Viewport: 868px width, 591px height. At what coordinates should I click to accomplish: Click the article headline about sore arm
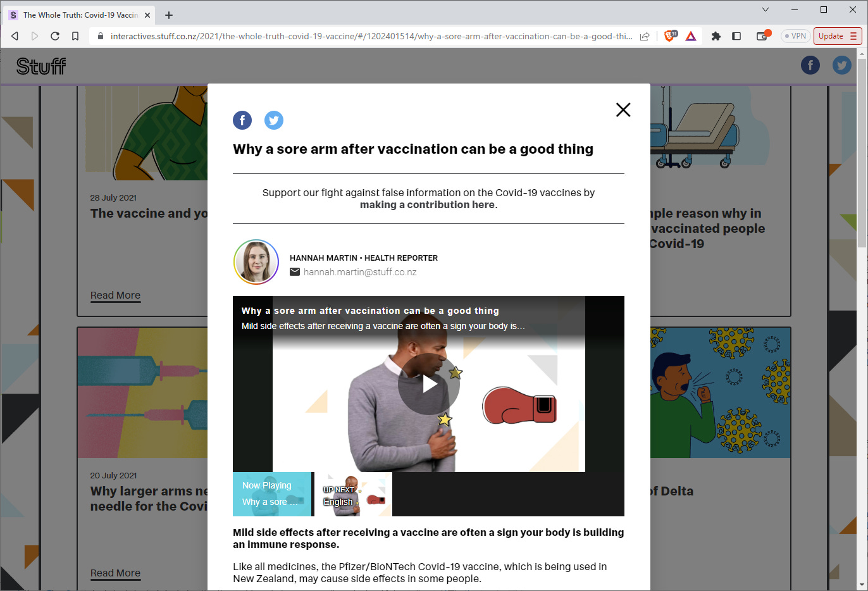coord(413,149)
